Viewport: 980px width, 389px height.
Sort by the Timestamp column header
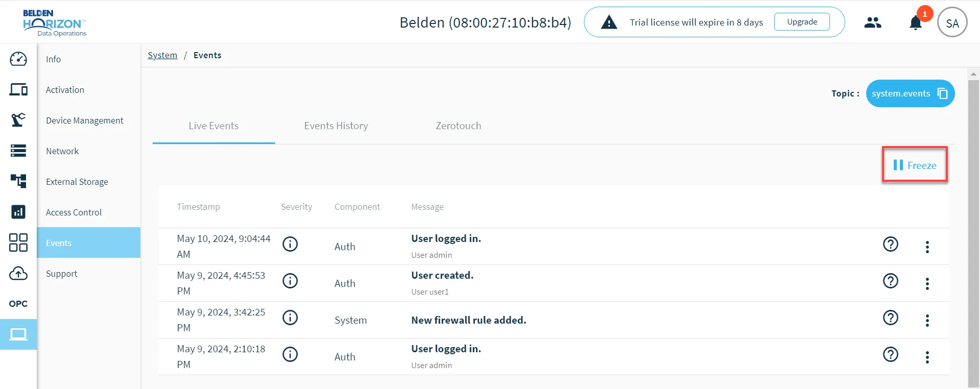pos(199,207)
